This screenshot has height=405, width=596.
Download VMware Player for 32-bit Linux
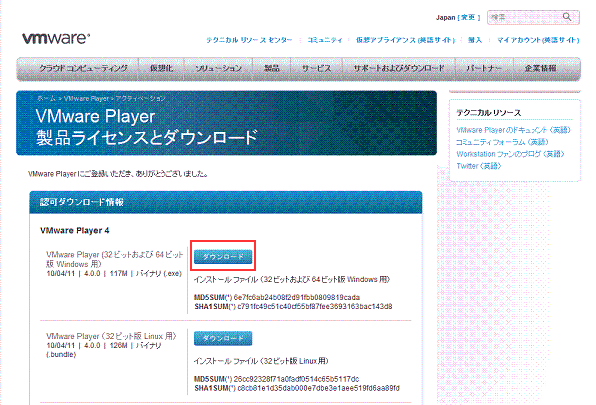tap(223, 338)
